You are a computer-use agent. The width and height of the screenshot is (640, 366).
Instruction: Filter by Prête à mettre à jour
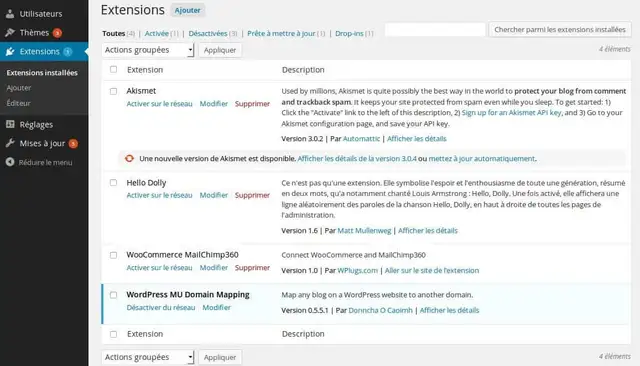click(x=281, y=33)
